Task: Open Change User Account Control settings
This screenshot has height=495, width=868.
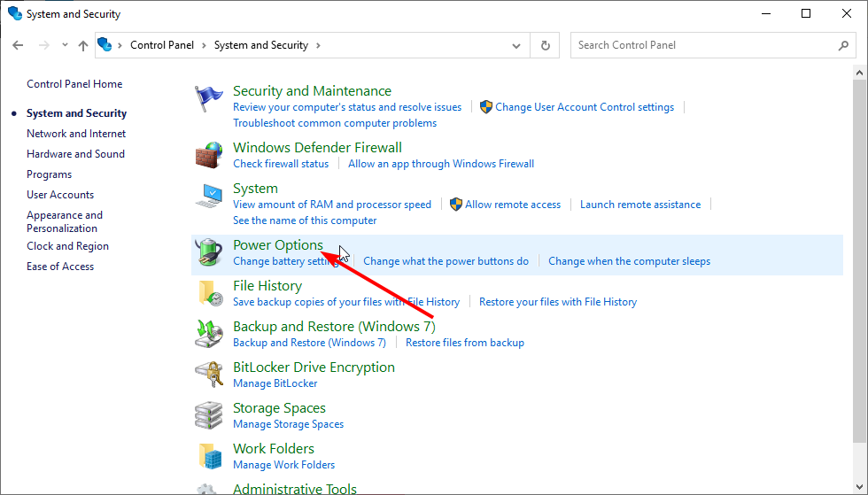Action: (x=585, y=107)
